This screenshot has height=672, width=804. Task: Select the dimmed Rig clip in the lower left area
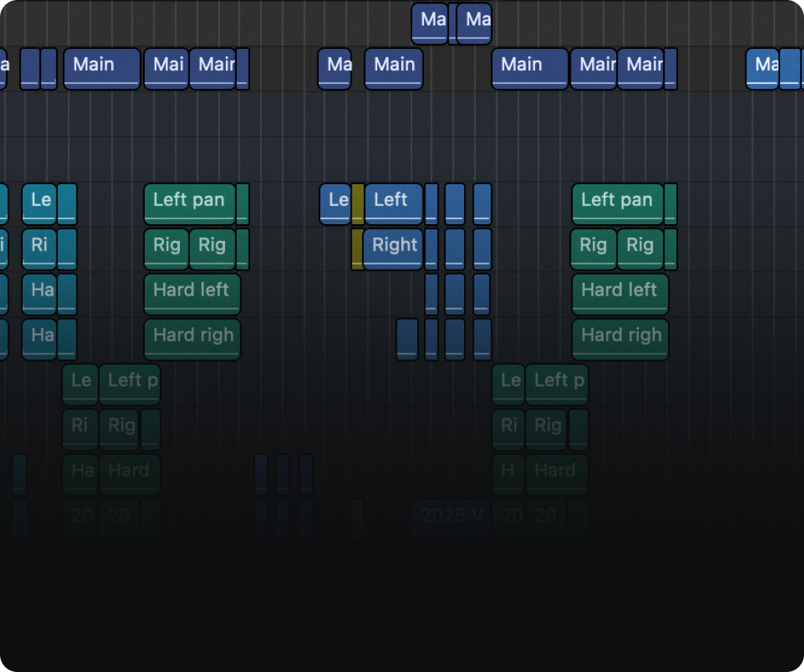pos(119,426)
